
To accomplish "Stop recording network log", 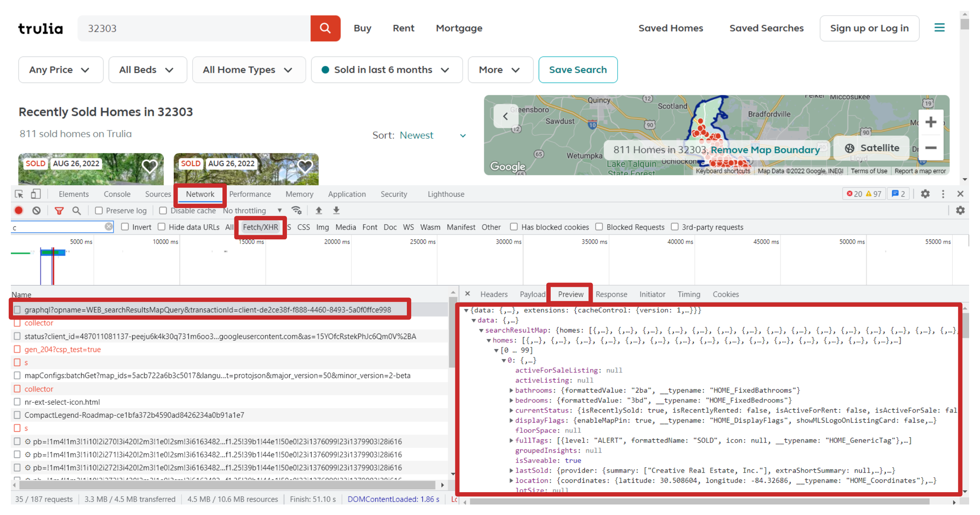I will (x=18, y=210).
